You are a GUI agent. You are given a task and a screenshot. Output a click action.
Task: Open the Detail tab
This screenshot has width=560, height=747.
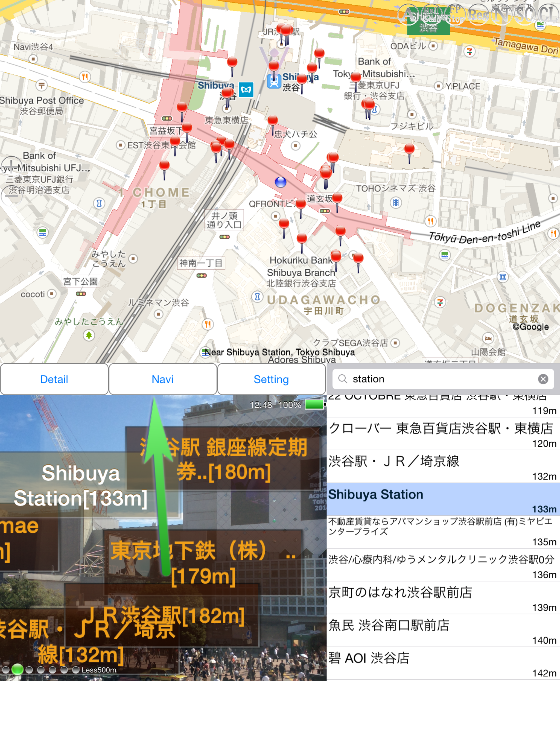[54, 379]
